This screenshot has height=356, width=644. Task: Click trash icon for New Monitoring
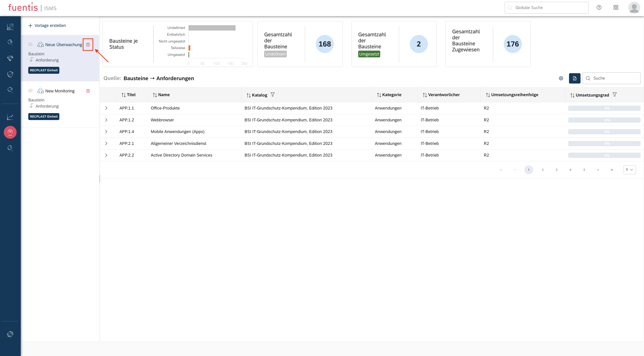(x=88, y=91)
